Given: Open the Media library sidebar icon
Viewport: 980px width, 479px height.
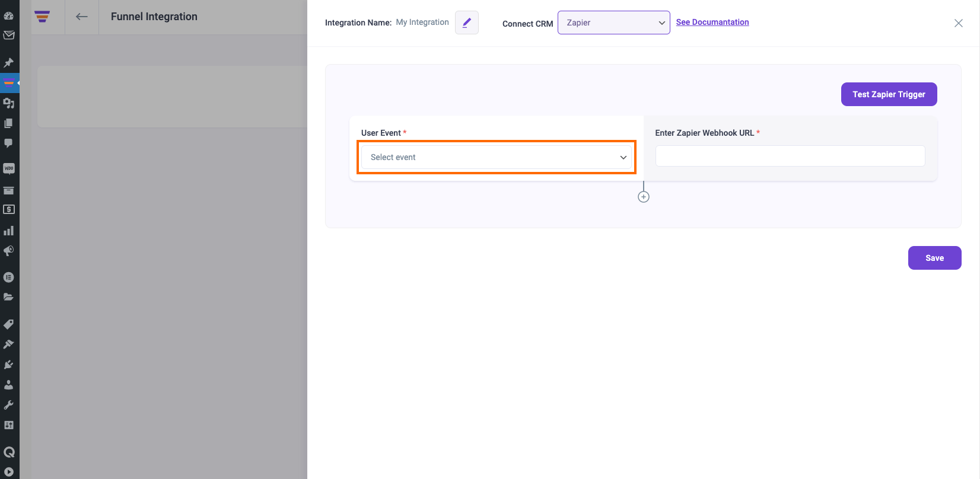Looking at the screenshot, I should [9, 103].
